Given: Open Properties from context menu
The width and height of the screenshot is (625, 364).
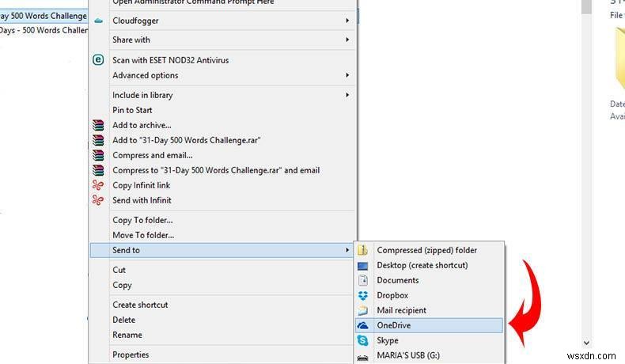Looking at the screenshot, I should point(222,355).
